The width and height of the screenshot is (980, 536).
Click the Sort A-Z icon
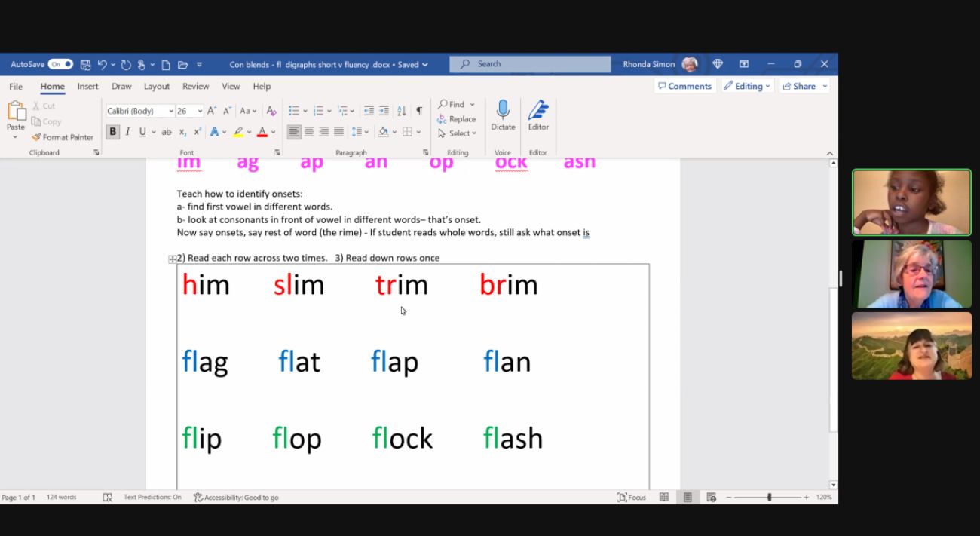click(x=402, y=111)
